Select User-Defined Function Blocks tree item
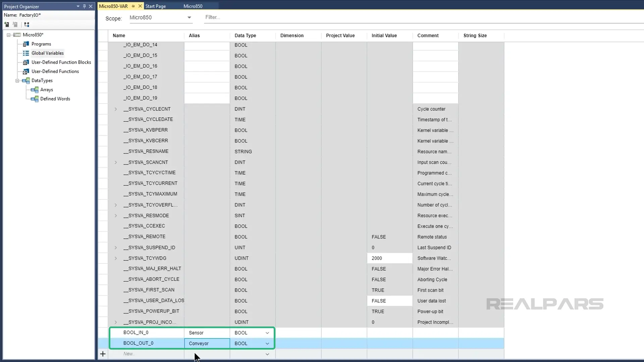 (x=61, y=62)
